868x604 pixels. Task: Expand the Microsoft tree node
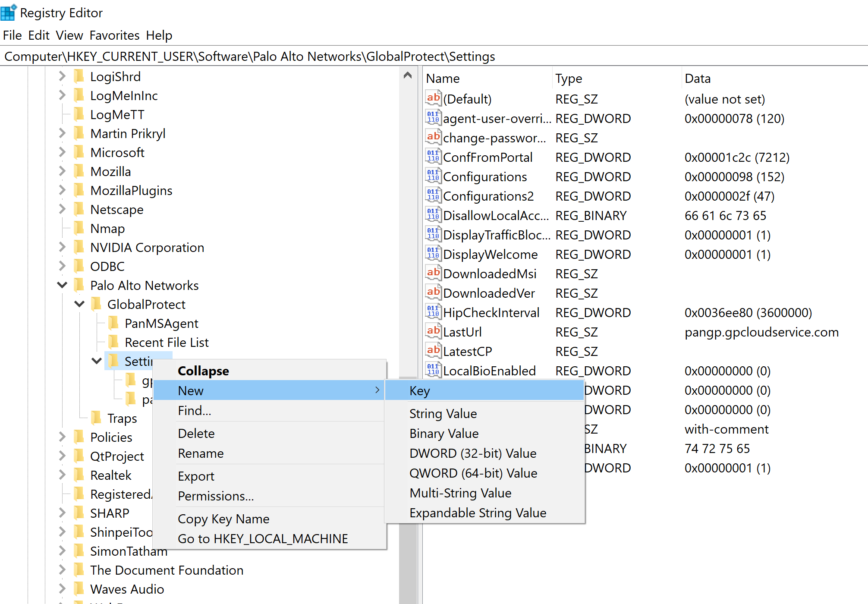click(62, 152)
